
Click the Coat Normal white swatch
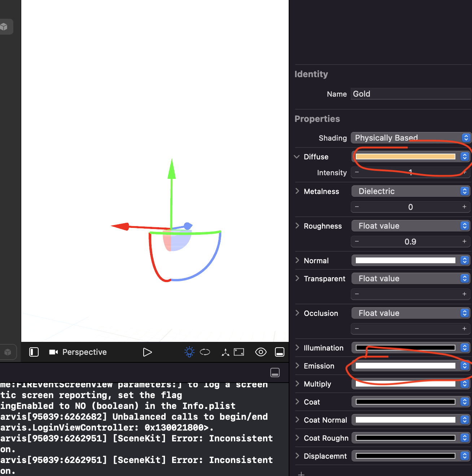pos(406,420)
